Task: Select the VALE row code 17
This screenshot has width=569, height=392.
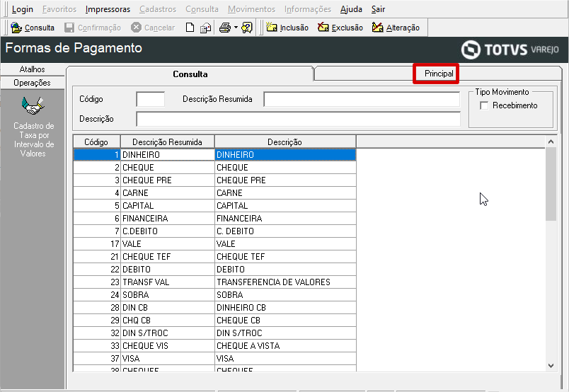Action: click(214, 243)
